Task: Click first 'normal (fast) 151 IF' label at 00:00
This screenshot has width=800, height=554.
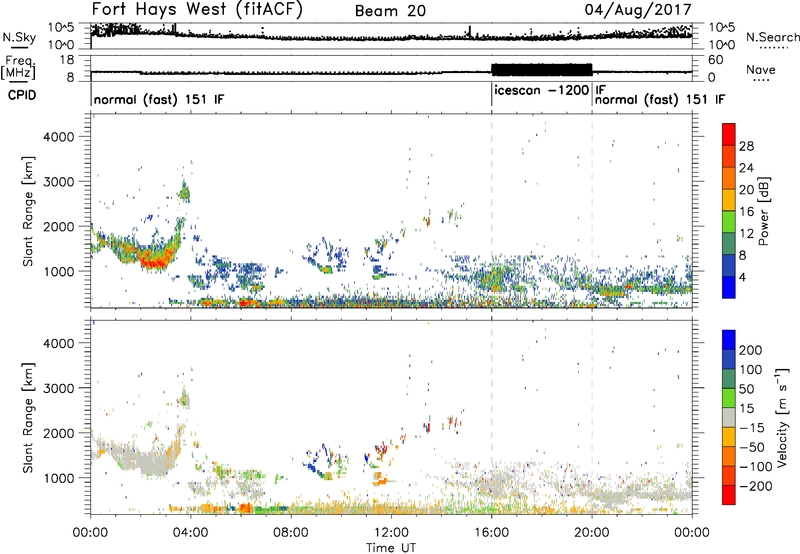Action: [x=159, y=99]
